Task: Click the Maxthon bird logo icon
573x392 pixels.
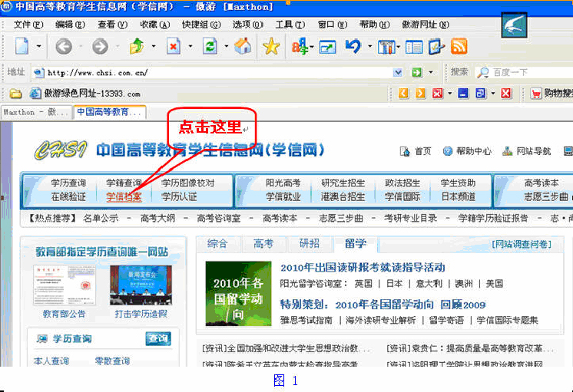Action: [x=514, y=25]
